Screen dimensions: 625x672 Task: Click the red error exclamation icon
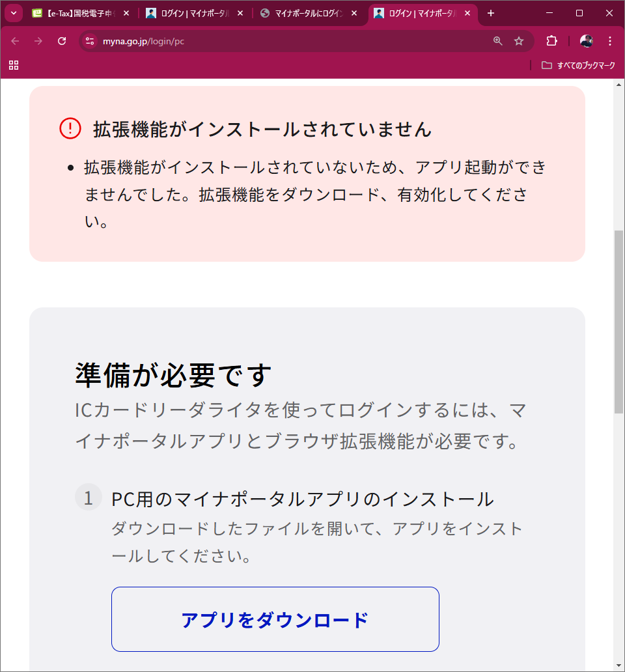point(70,128)
